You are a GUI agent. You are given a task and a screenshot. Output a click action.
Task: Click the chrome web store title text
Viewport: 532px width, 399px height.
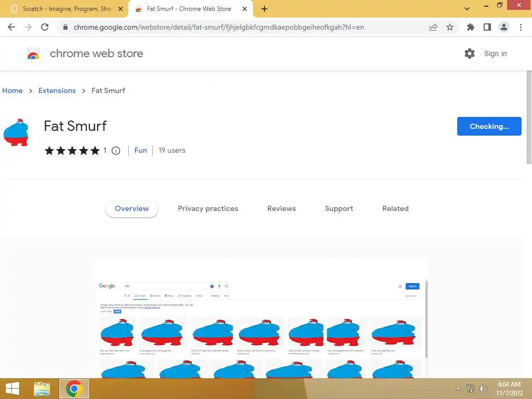[x=96, y=54]
